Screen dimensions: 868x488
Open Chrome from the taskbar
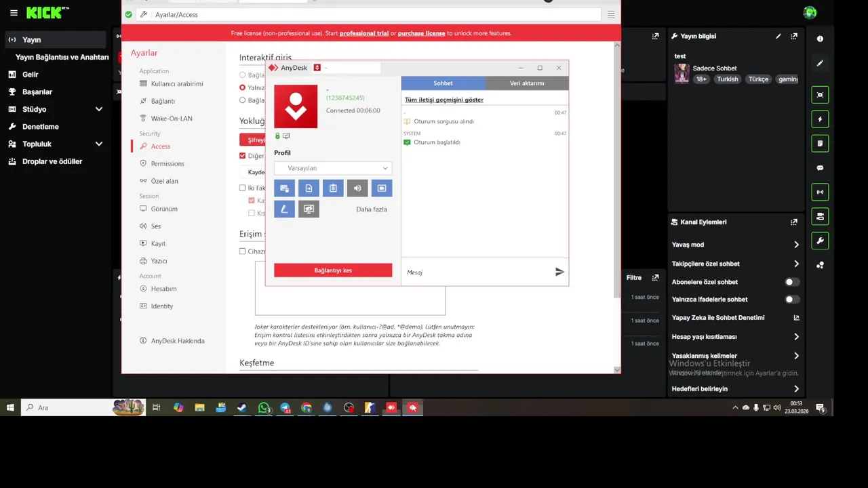(307, 407)
